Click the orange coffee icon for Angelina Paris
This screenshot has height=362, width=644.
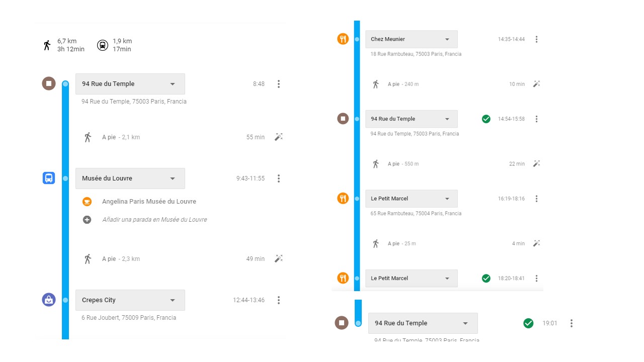pyautogui.click(x=87, y=202)
